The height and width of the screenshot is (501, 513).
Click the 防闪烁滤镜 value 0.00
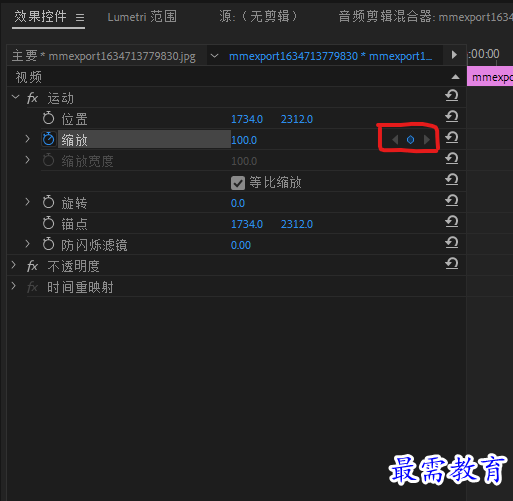click(241, 245)
